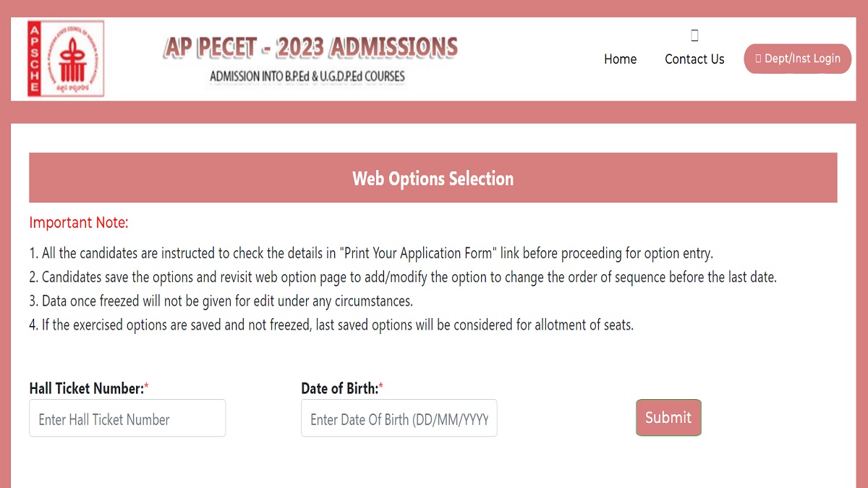Focus the Date Of Birth input field
The width and height of the screenshot is (868, 488).
click(399, 418)
